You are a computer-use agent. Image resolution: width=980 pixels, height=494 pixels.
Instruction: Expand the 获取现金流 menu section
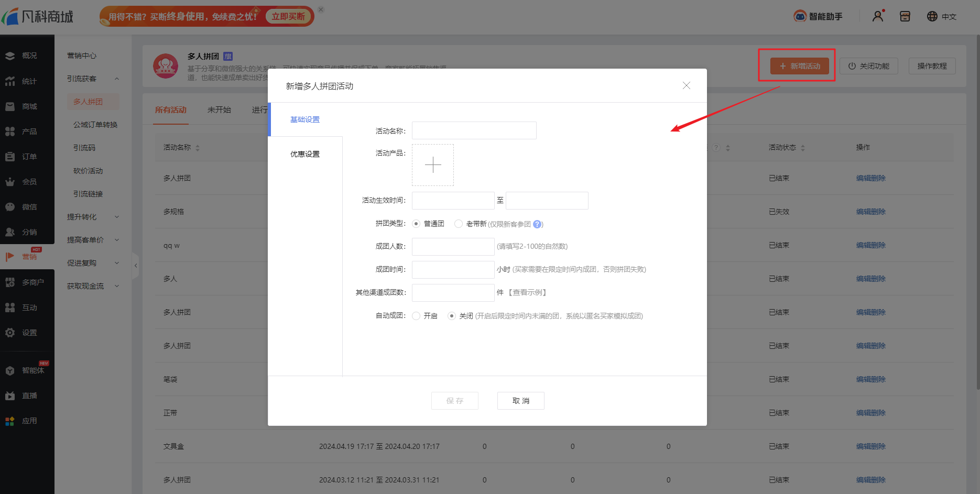[x=117, y=286]
